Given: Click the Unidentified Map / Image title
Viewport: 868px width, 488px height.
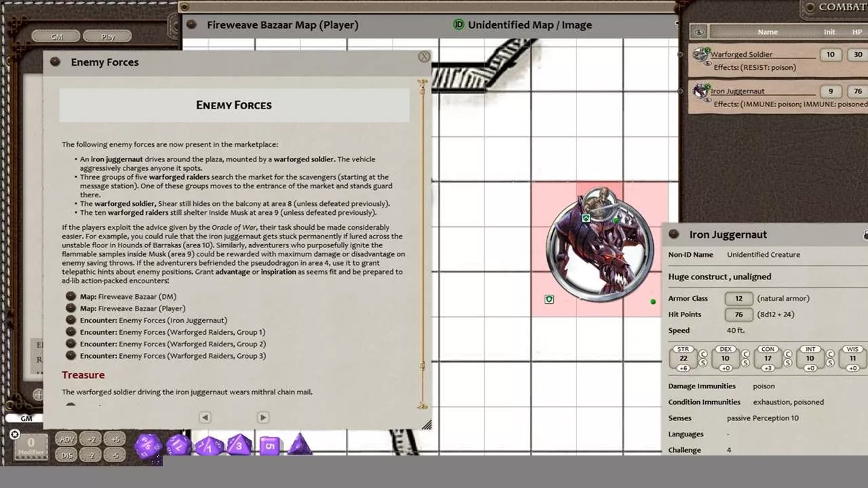Looking at the screenshot, I should pyautogui.click(x=530, y=24).
